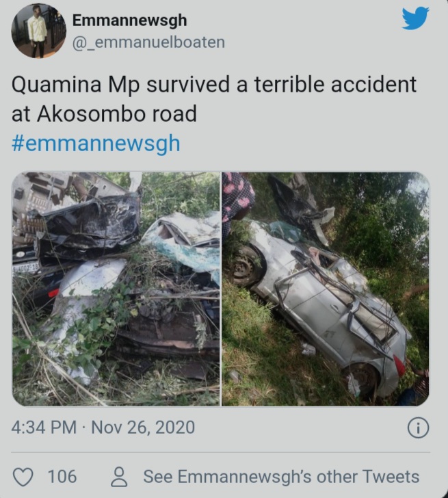
Task: Open the @_emmanuelboaten handle
Action: click(148, 42)
